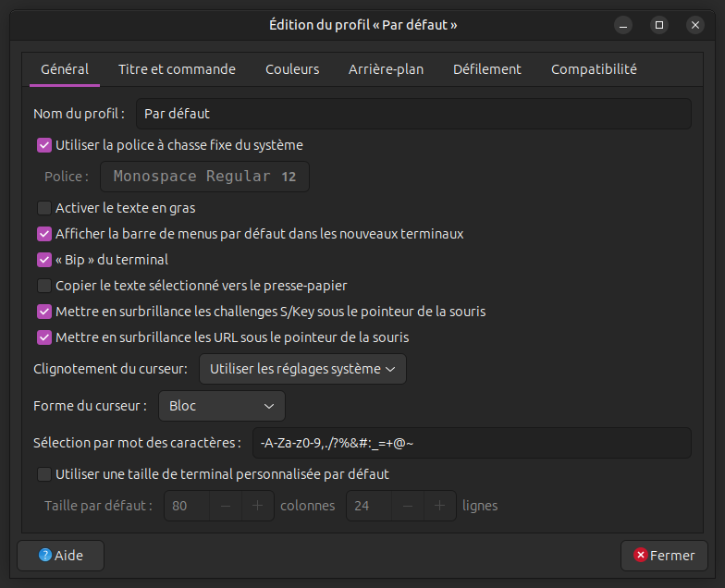Click the minus stepper for colonnes
The width and height of the screenshot is (725, 588).
coord(226,506)
